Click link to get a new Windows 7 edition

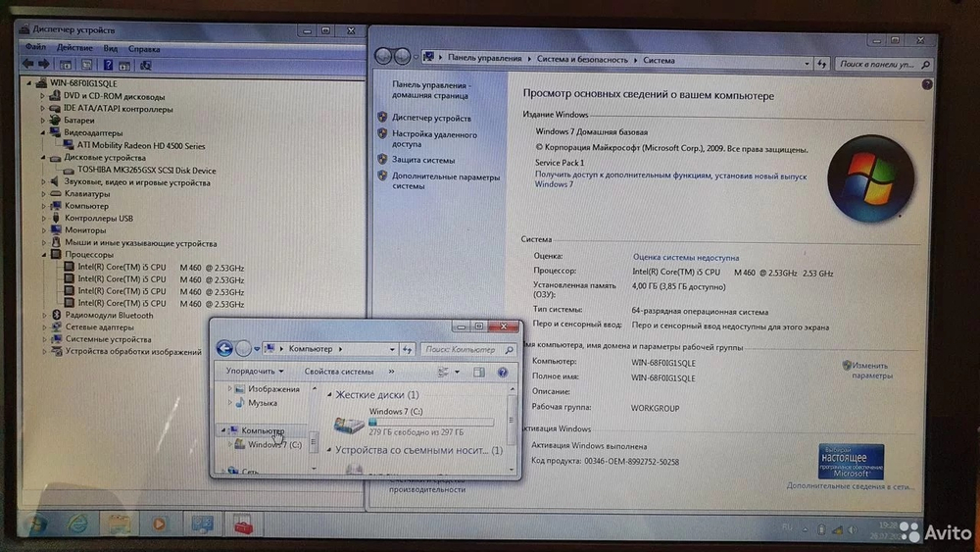tap(670, 180)
